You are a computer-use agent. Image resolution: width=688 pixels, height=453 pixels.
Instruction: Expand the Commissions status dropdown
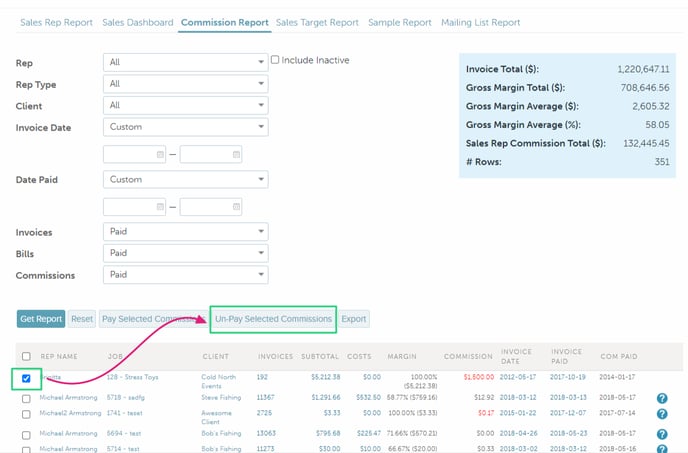pyautogui.click(x=185, y=274)
